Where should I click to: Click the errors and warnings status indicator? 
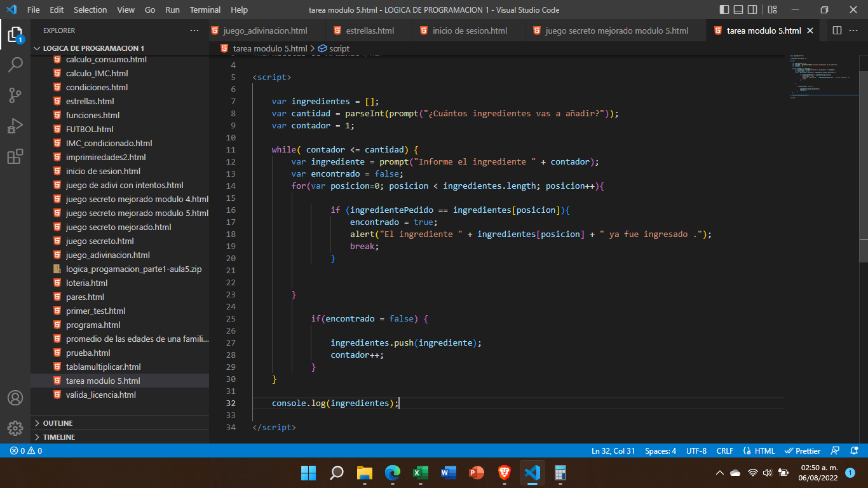(x=26, y=451)
